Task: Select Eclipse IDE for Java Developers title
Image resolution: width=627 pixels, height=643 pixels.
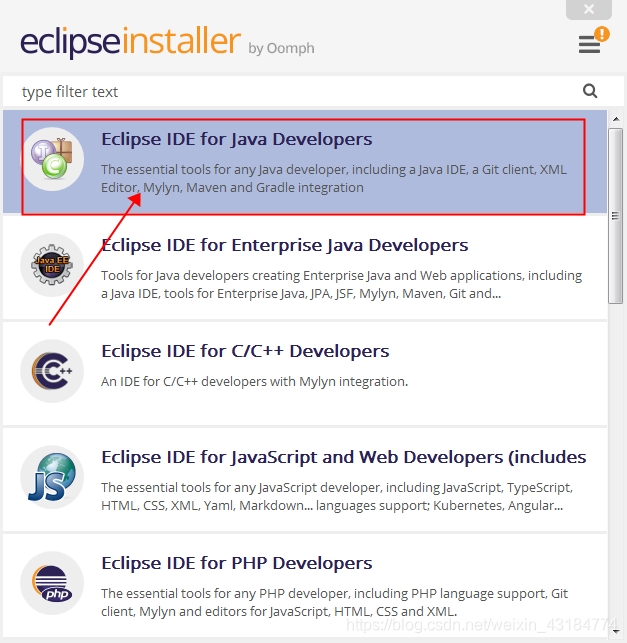Action: click(x=237, y=139)
